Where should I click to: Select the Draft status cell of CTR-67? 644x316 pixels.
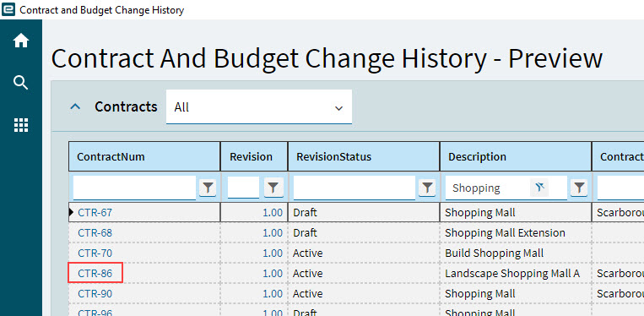click(x=364, y=212)
